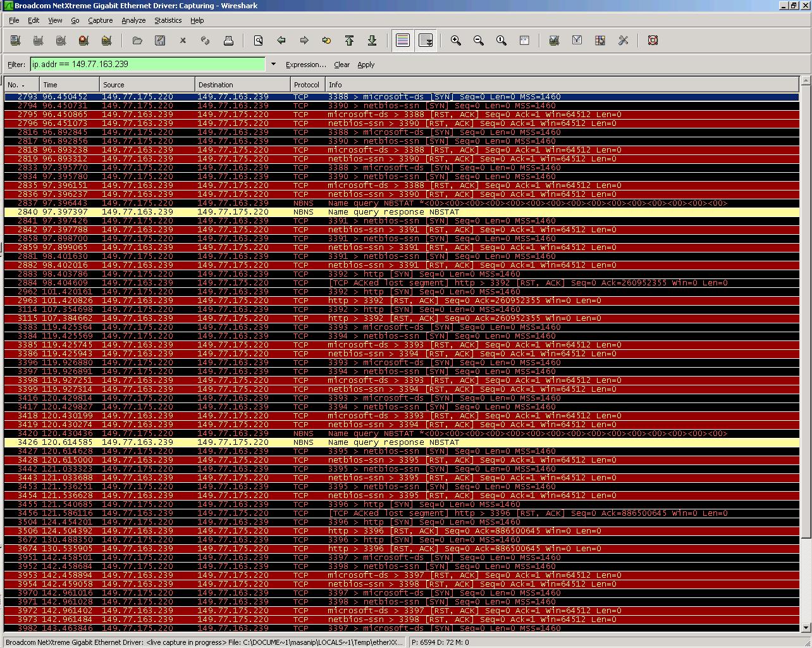Viewport: 812px width, 648px height.
Task: Open Preferences with the tools icon
Action: pyautogui.click(x=623, y=40)
